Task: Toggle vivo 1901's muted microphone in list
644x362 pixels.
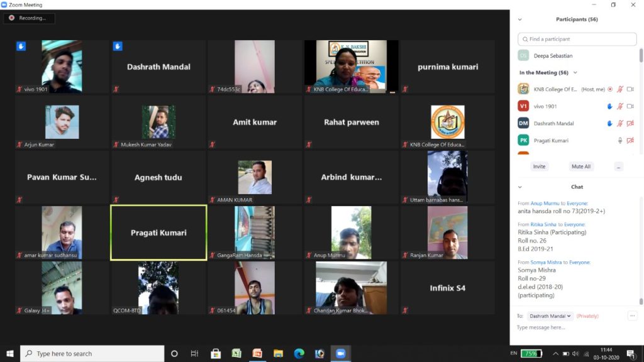Action: (620, 106)
